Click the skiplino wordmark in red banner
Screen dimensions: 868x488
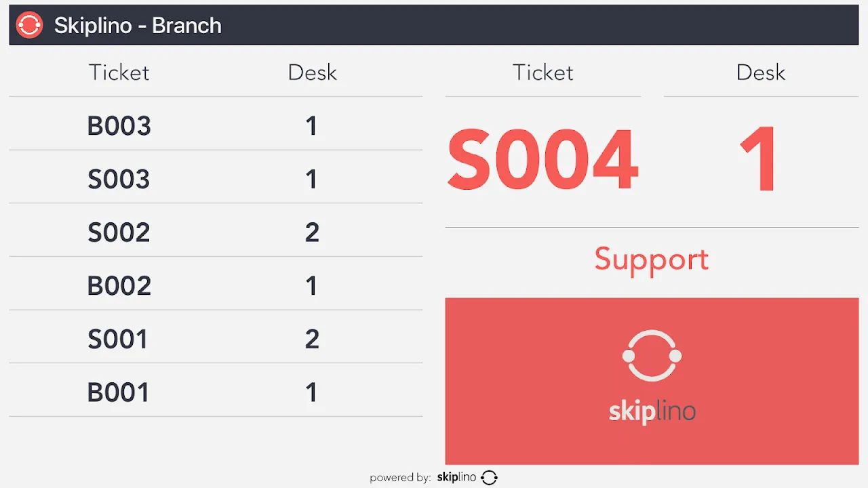tap(652, 411)
